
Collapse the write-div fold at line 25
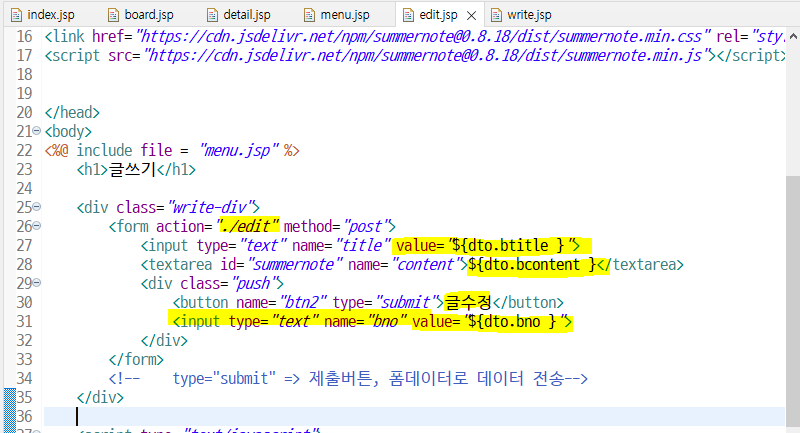37,207
